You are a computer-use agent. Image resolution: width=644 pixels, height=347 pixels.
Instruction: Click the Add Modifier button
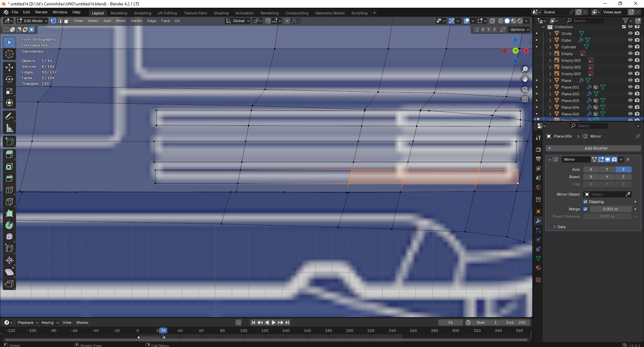[593, 148]
